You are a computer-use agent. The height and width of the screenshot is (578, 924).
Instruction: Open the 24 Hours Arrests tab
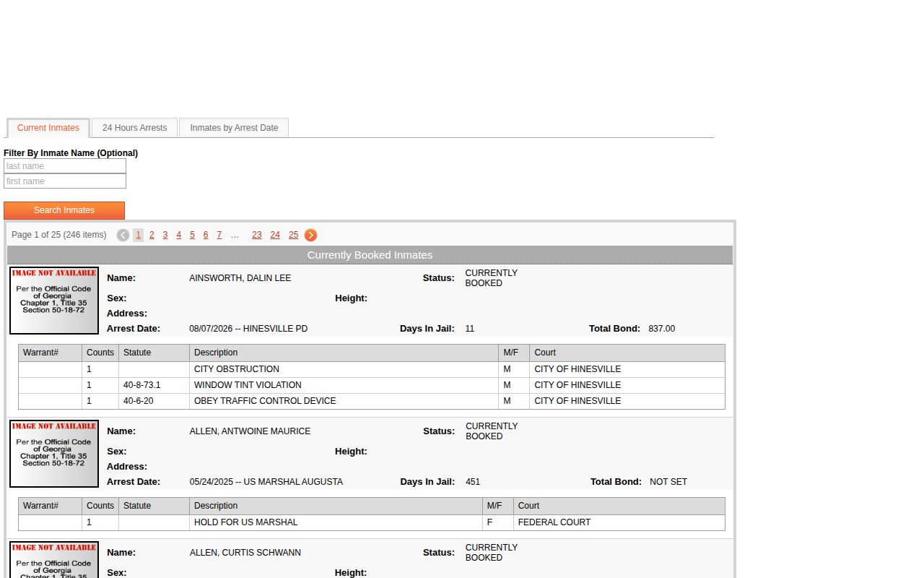(134, 128)
